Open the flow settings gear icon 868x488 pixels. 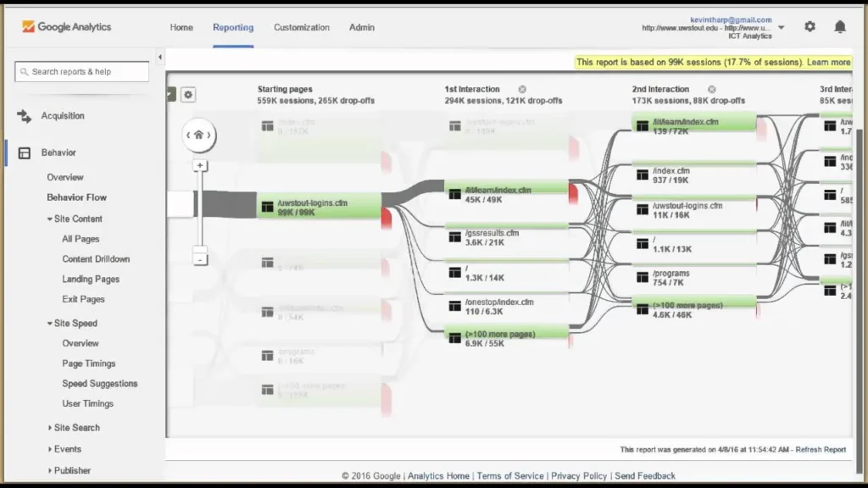pyautogui.click(x=188, y=95)
